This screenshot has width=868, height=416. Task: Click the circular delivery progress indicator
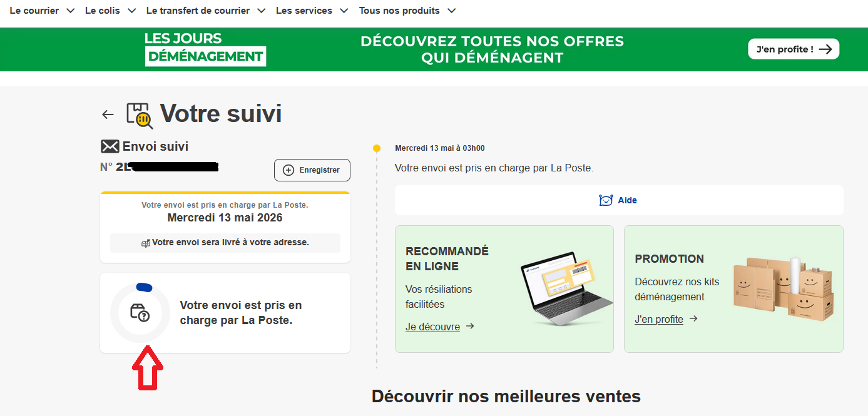coord(140,313)
